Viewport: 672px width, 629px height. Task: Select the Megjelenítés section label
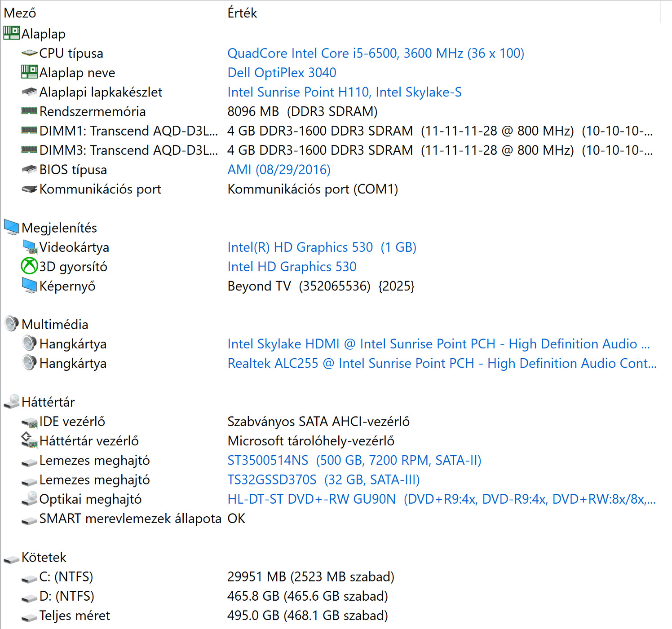point(59,228)
